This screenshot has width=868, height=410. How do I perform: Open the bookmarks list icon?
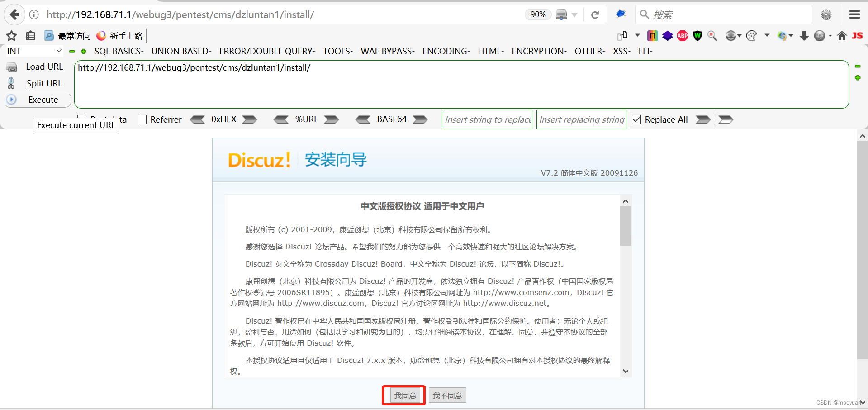pyautogui.click(x=31, y=36)
